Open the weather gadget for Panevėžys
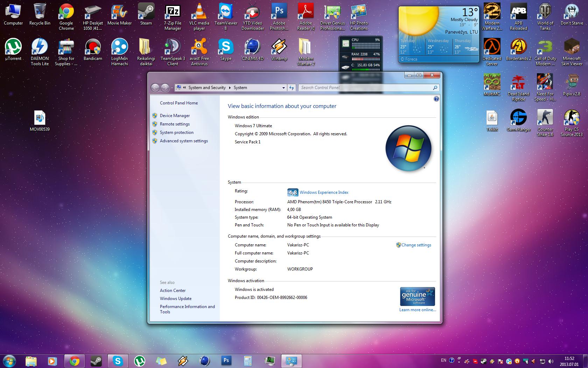 pyautogui.click(x=439, y=34)
